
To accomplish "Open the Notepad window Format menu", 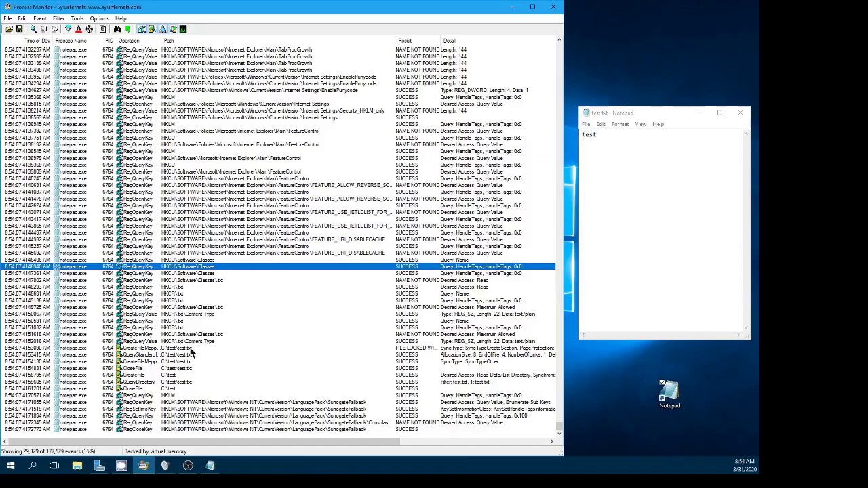I will click(620, 124).
